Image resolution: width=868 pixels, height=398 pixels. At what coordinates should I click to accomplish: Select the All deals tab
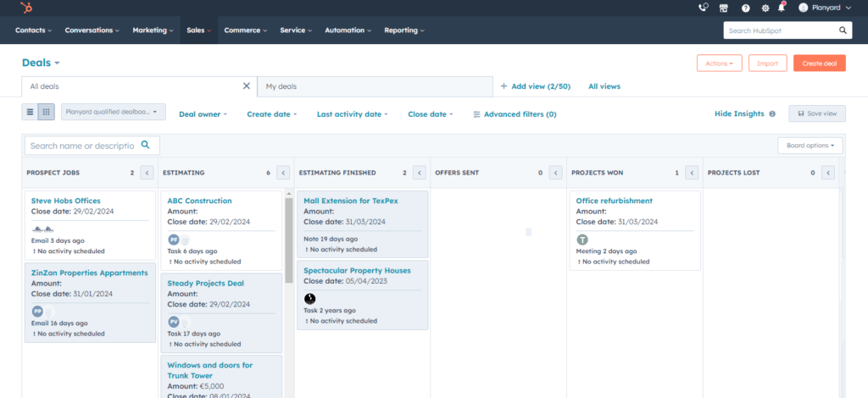point(140,86)
